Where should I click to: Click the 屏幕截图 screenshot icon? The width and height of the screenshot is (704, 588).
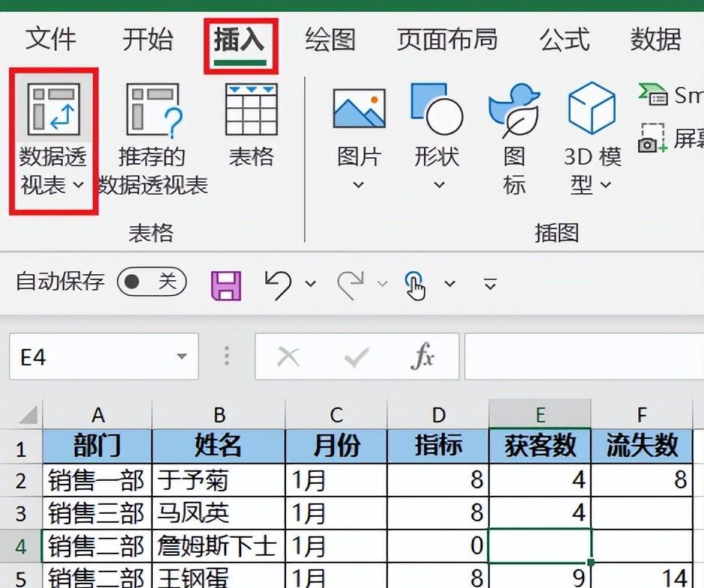click(x=653, y=139)
